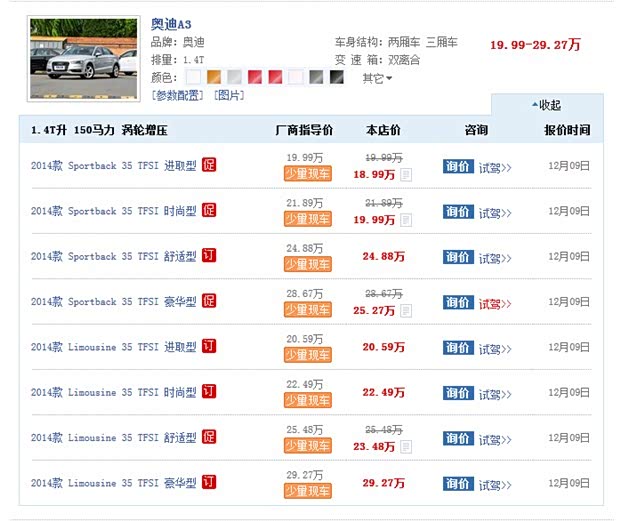Screen dimensions: 620x521
Task: Open 试驾 for Sportback 35 TFSI 进取型
Action: pos(495,168)
